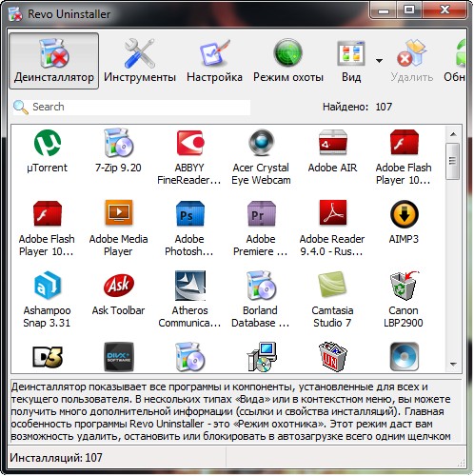Select Adobe Media Player icon
The width and height of the screenshot is (474, 476).
click(118, 213)
